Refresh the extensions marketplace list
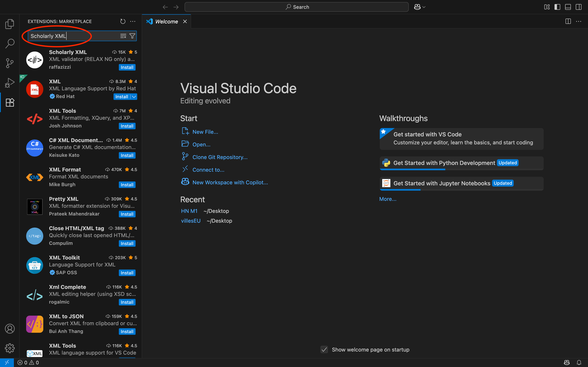The width and height of the screenshot is (588, 367). 123,21
